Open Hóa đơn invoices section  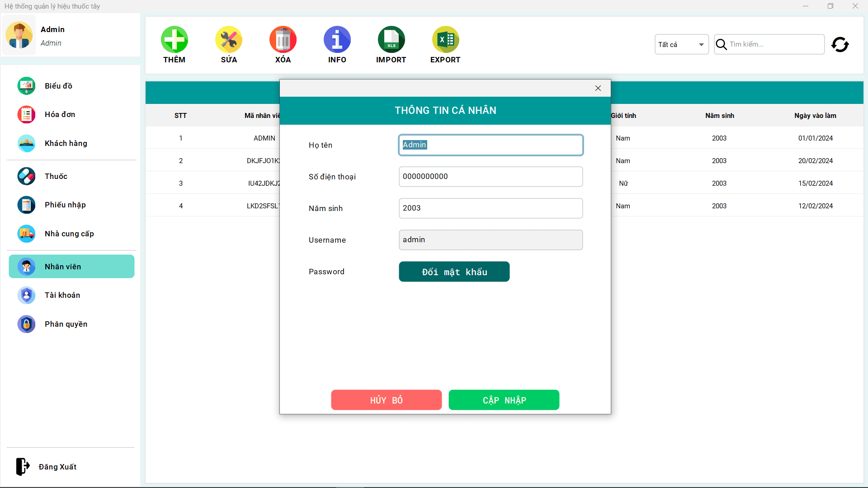tap(59, 114)
